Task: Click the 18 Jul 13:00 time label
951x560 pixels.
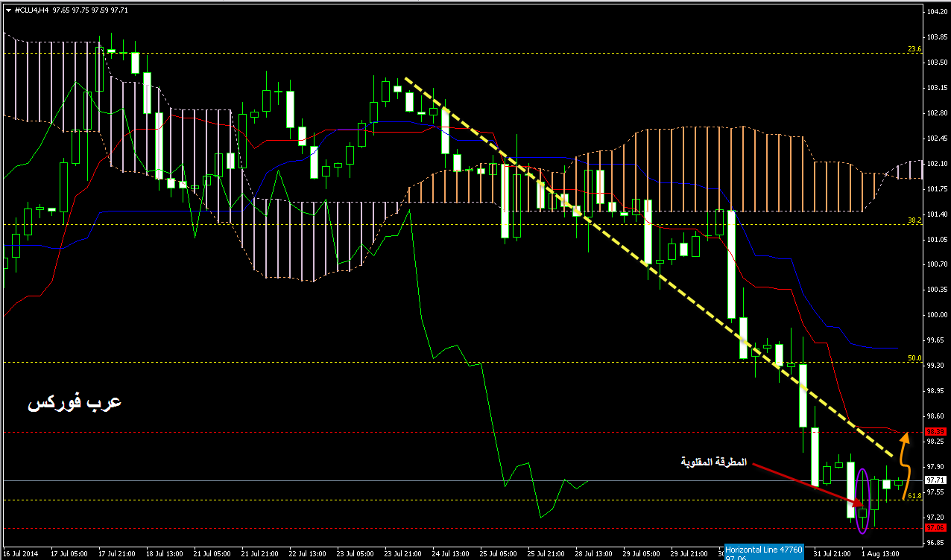Action: 165,554
